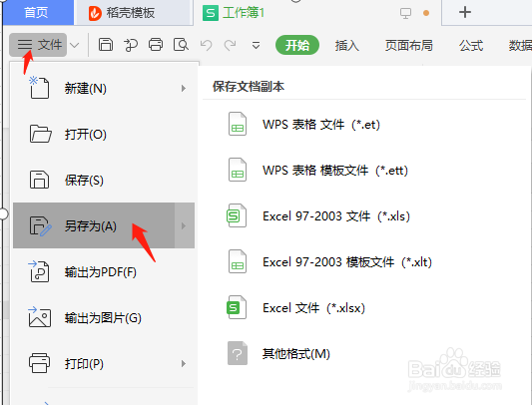The height and width of the screenshot is (405, 532).
Task: Switch to the 插入 ribbon tab
Action: 346,45
